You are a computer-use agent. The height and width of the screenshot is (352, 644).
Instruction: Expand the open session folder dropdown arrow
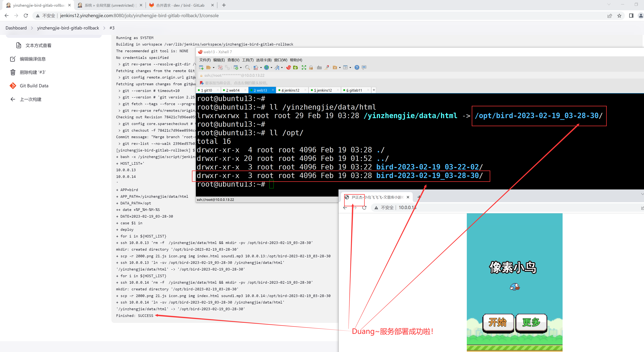(213, 68)
